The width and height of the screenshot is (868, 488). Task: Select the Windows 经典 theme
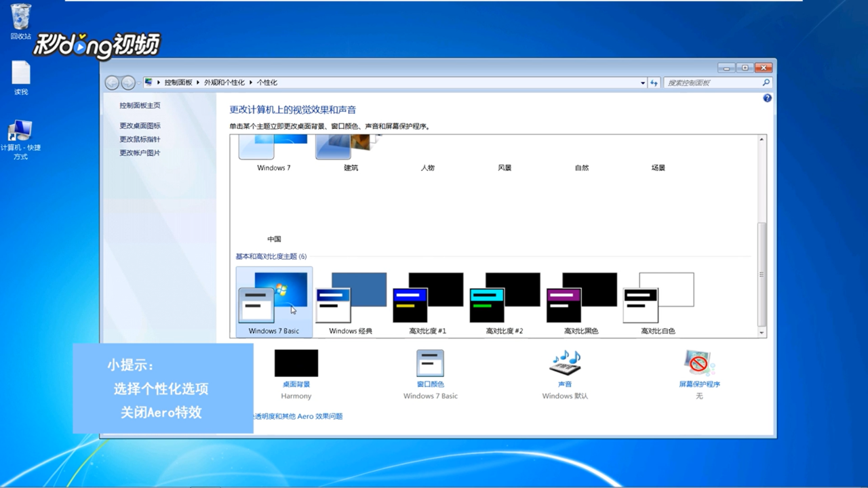351,302
